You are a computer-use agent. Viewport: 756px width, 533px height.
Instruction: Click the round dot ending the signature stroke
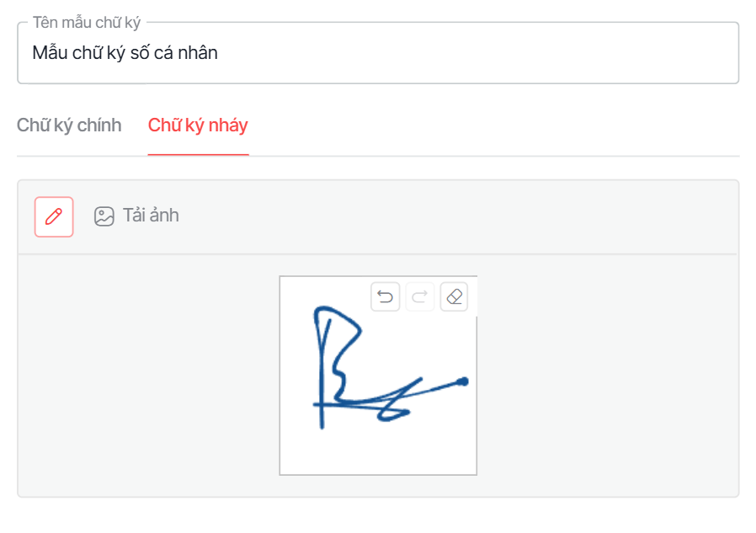pos(463,381)
